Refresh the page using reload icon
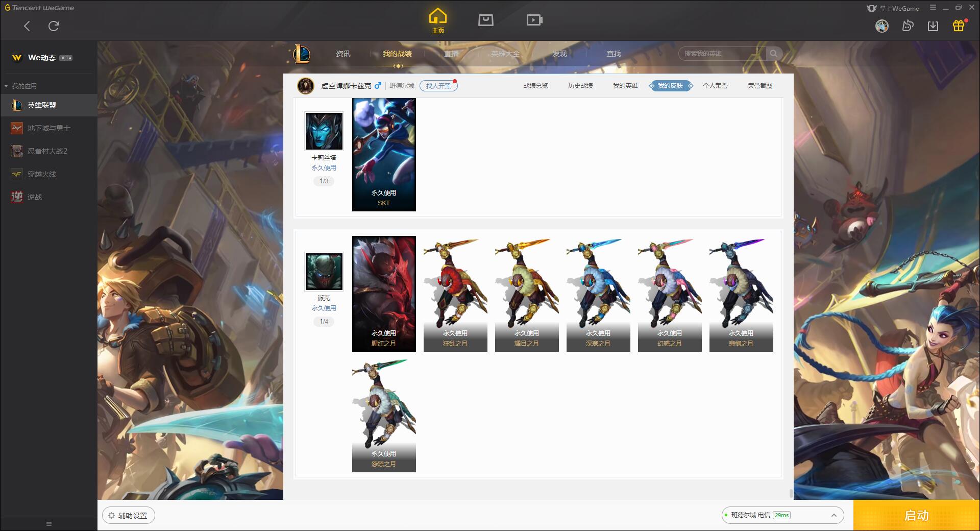The width and height of the screenshot is (980, 531). click(x=54, y=26)
